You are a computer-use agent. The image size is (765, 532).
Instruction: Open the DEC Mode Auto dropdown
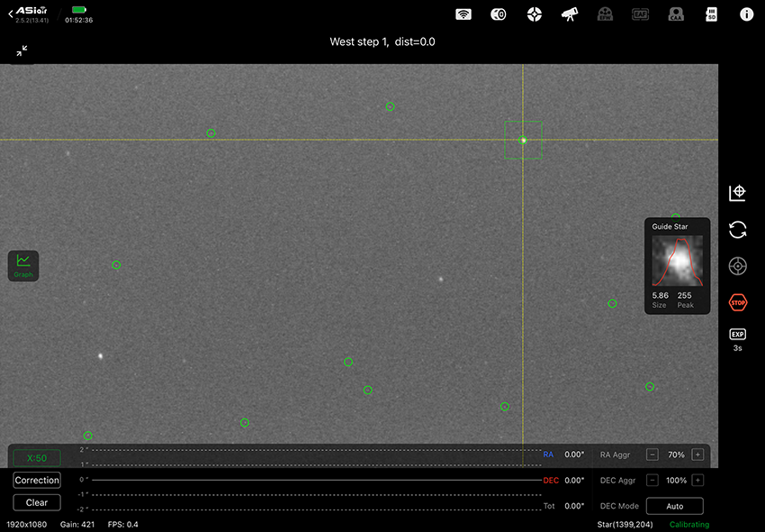pos(675,506)
